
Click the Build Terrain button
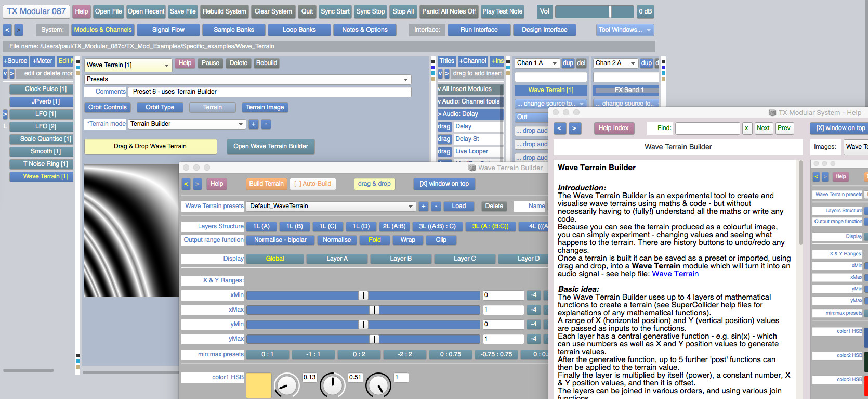[x=266, y=184]
